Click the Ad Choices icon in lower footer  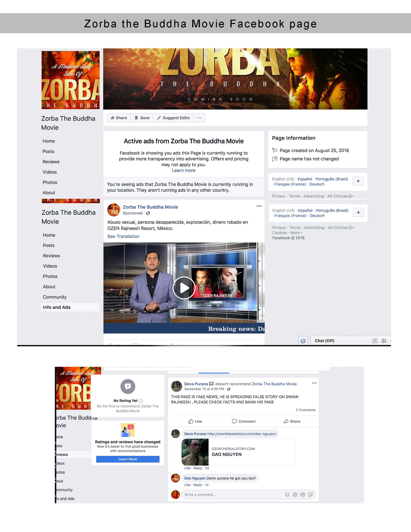(x=351, y=228)
